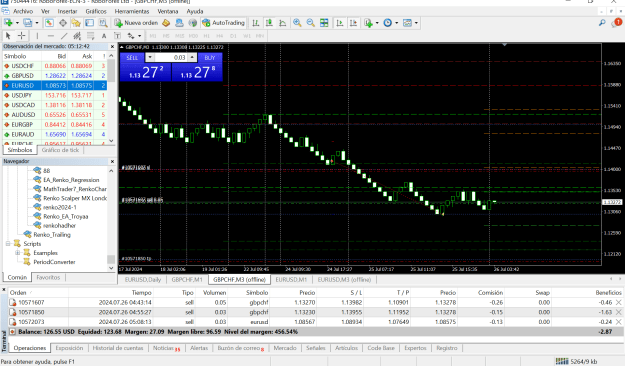The width and height of the screenshot is (625, 366).
Task: Toggle chart shift
Action: pyautogui.click(x=353, y=23)
